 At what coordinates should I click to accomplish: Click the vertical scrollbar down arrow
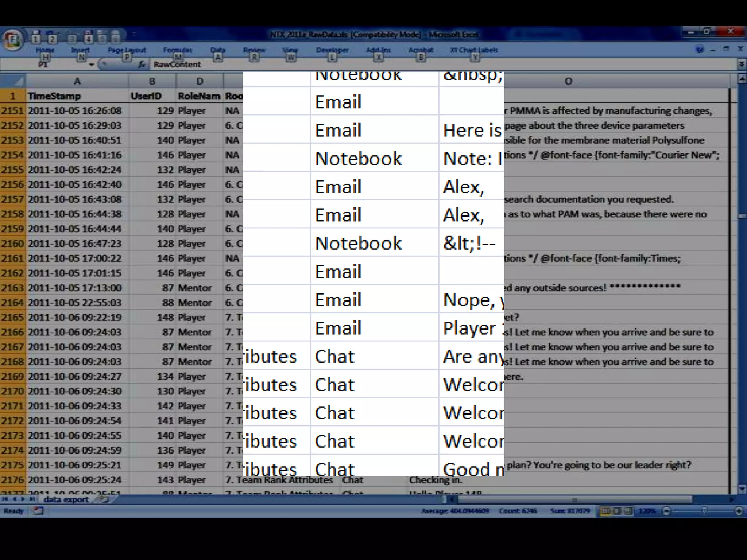point(742,489)
